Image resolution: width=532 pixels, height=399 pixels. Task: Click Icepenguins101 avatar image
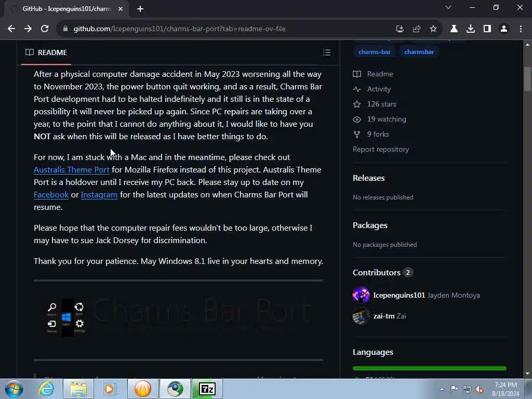361,295
